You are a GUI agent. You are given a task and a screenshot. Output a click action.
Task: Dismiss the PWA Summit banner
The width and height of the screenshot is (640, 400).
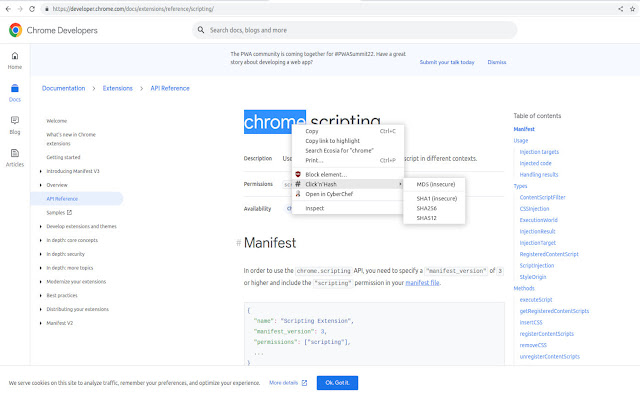click(x=497, y=62)
